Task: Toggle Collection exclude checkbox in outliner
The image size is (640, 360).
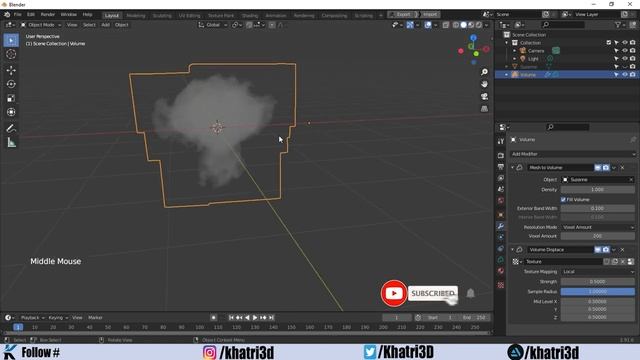Action: tap(609, 42)
